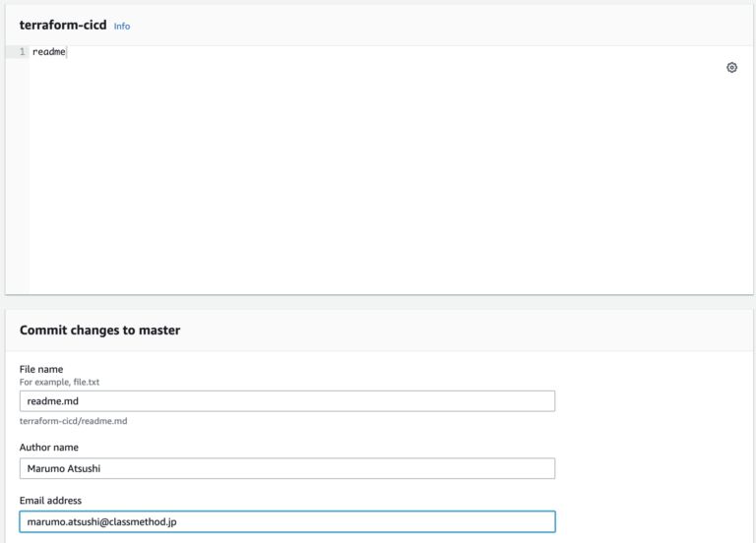
Task: Click the word master in the commit heading
Action: [x=159, y=331]
